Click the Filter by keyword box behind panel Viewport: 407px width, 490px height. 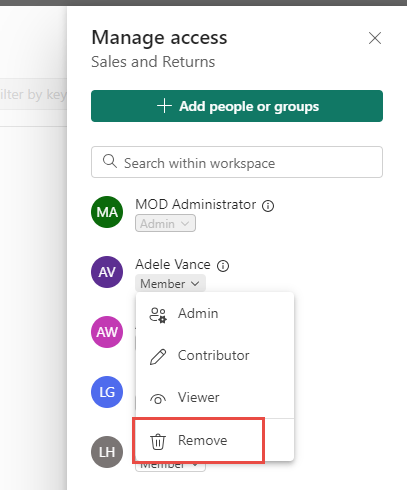pos(33,94)
